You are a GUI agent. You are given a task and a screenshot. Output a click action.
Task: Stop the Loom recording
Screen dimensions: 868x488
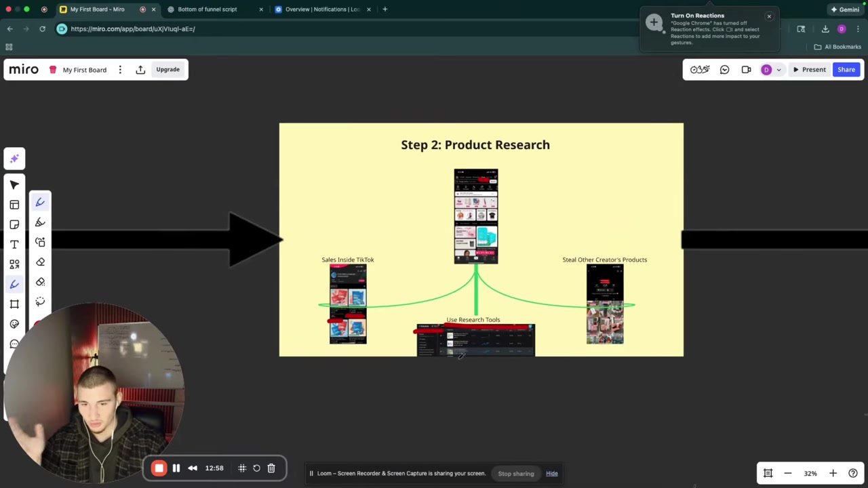[159, 468]
